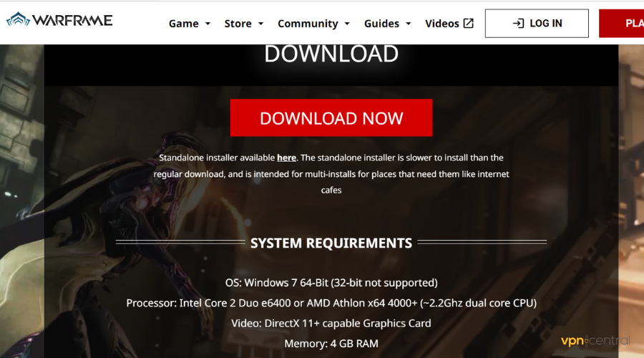Expand the Community dropdown arrow
This screenshot has width=644, height=358.
tap(347, 24)
